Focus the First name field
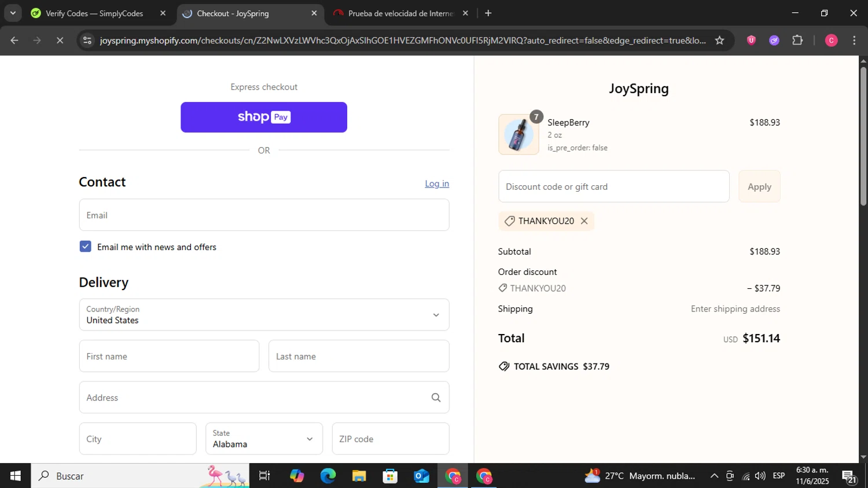Image resolution: width=868 pixels, height=488 pixels. (x=169, y=356)
